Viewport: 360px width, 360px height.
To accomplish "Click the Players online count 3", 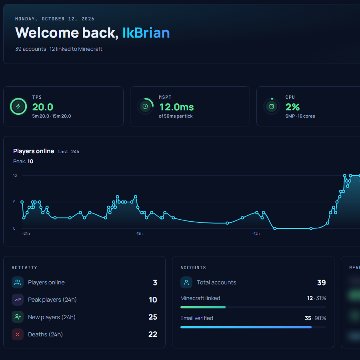I will pyautogui.click(x=155, y=283).
